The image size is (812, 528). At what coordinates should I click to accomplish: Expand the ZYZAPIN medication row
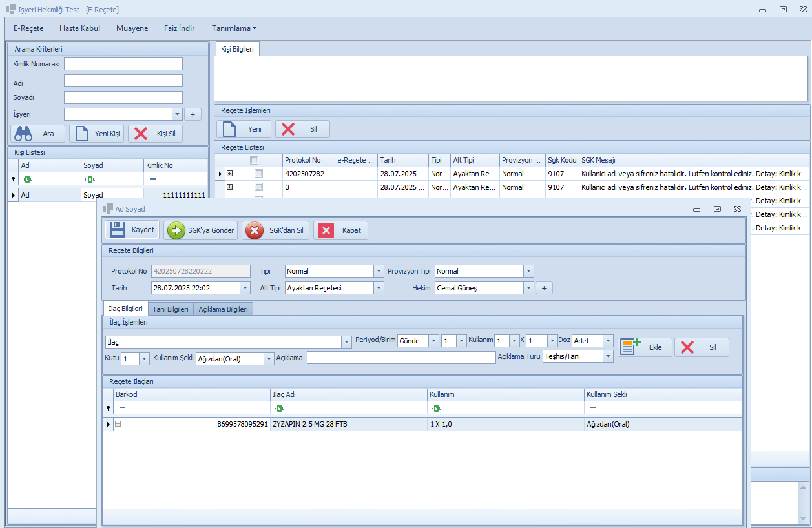(x=118, y=424)
